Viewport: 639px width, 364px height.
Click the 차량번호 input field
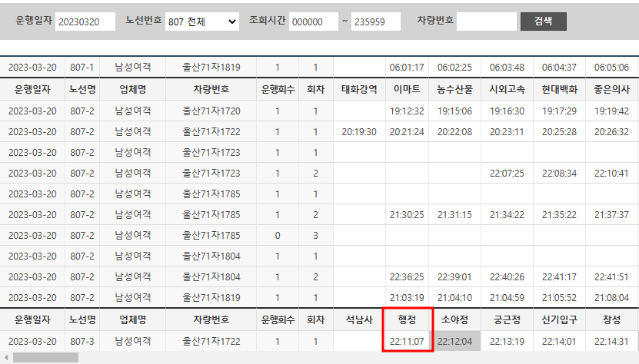coord(486,22)
